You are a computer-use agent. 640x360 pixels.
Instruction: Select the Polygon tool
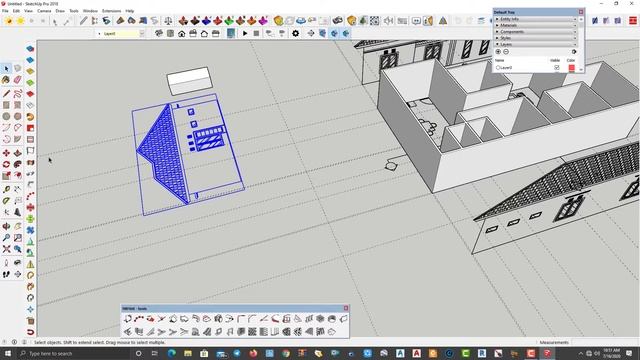pyautogui.click(x=18, y=116)
